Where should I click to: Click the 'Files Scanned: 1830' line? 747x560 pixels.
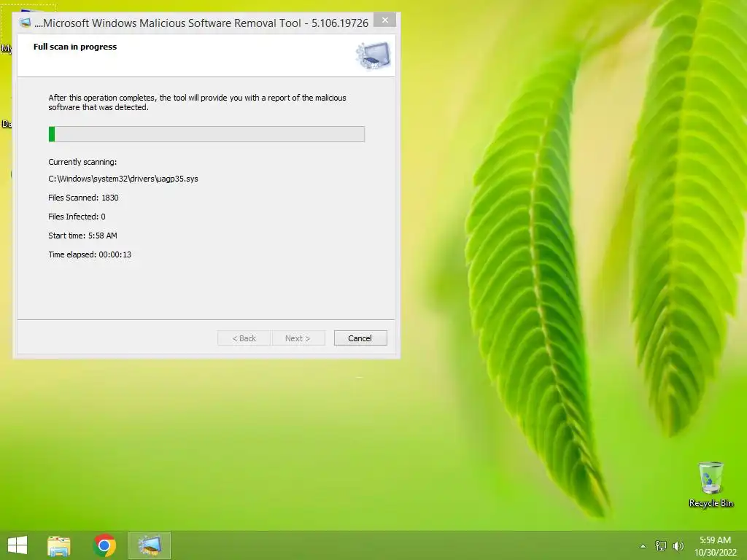[x=83, y=198]
